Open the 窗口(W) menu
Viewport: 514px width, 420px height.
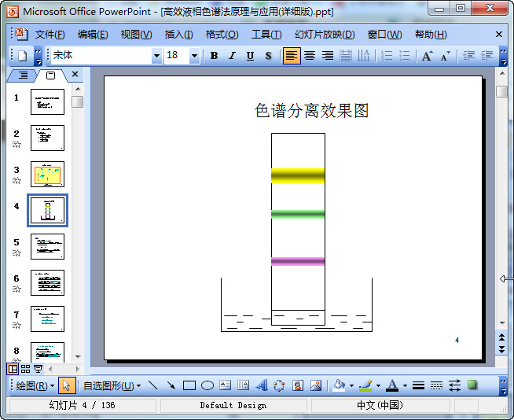[x=384, y=34]
